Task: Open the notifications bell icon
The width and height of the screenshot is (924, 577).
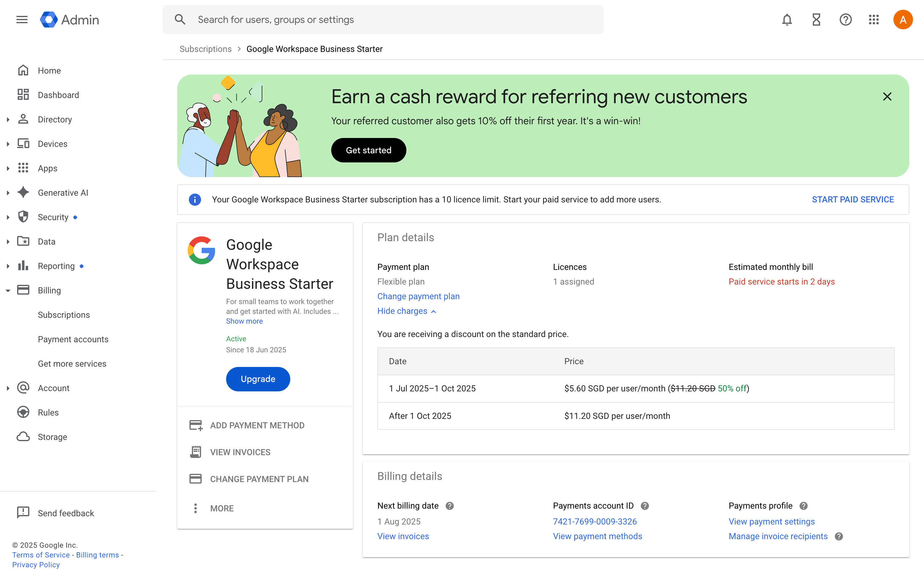Action: (x=787, y=20)
